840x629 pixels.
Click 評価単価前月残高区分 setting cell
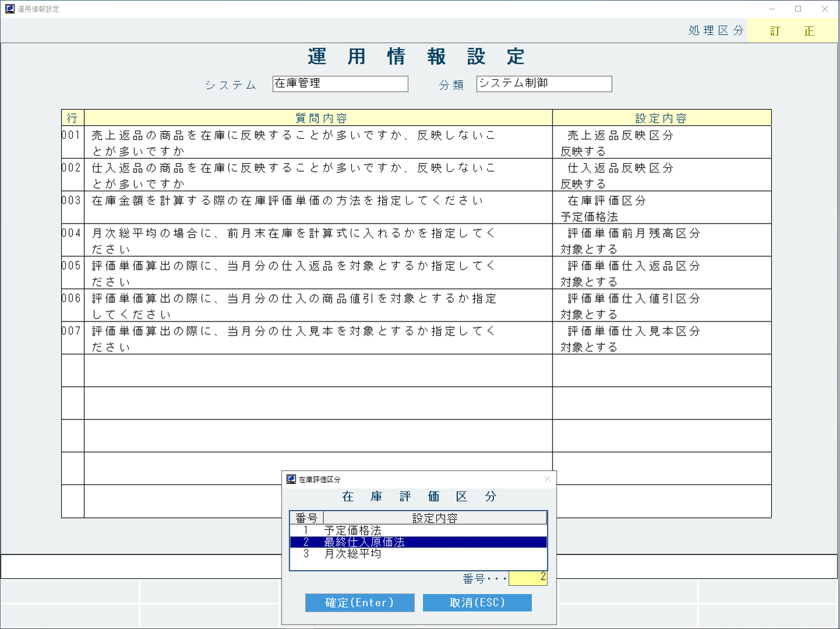point(662,240)
